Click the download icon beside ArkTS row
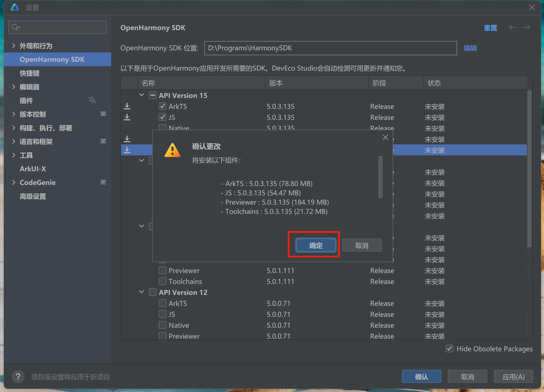544x392 pixels. (127, 106)
